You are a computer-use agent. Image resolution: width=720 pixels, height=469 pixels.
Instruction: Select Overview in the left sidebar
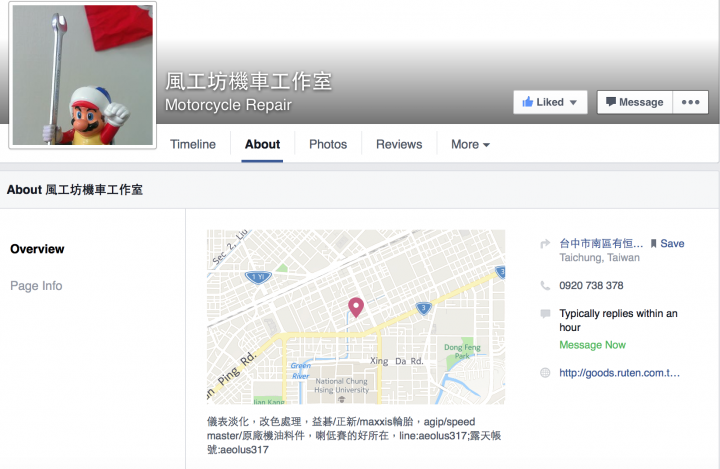pos(37,249)
